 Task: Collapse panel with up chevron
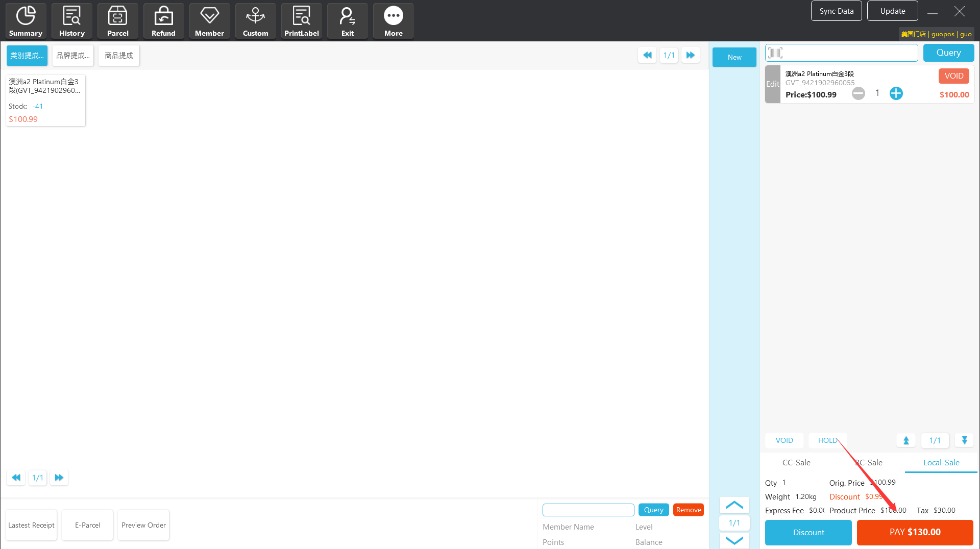(734, 505)
